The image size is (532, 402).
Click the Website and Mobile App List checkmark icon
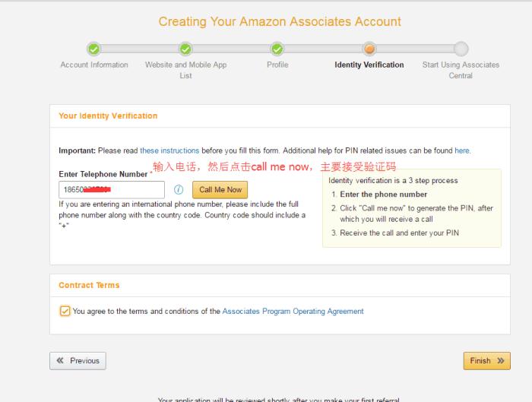point(185,49)
